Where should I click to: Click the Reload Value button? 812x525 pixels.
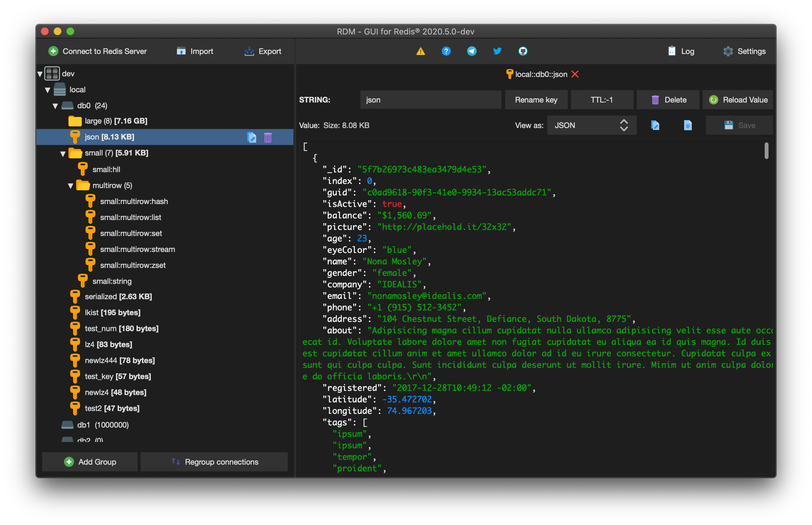coord(738,100)
